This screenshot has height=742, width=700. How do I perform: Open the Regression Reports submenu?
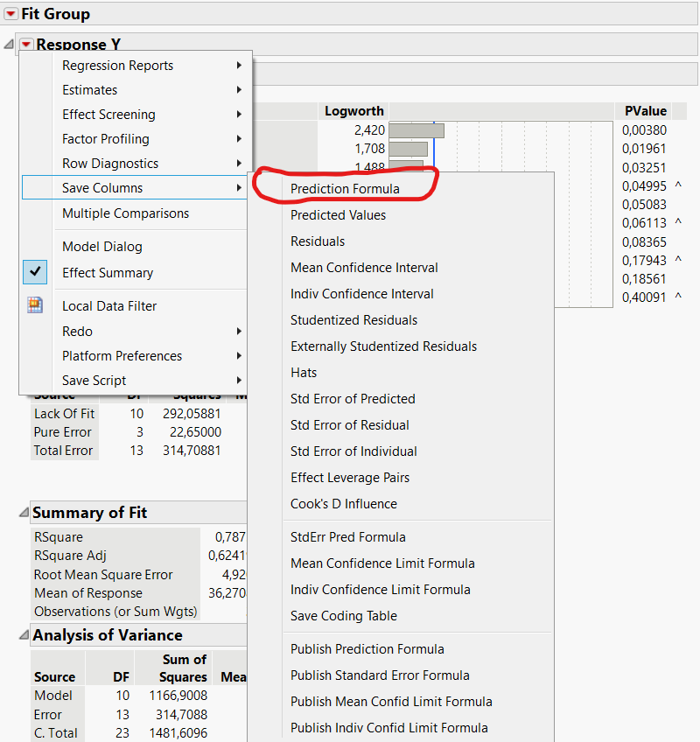117,65
